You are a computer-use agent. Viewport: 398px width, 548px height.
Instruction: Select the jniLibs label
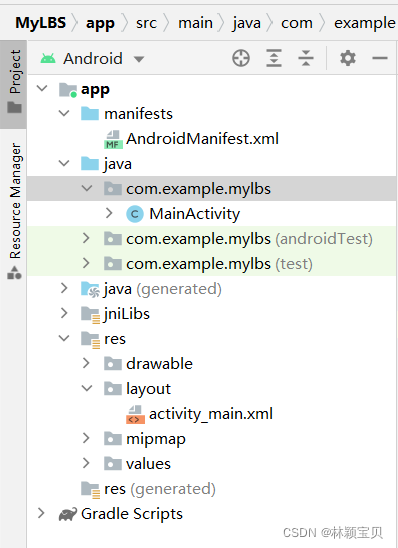[127, 314]
